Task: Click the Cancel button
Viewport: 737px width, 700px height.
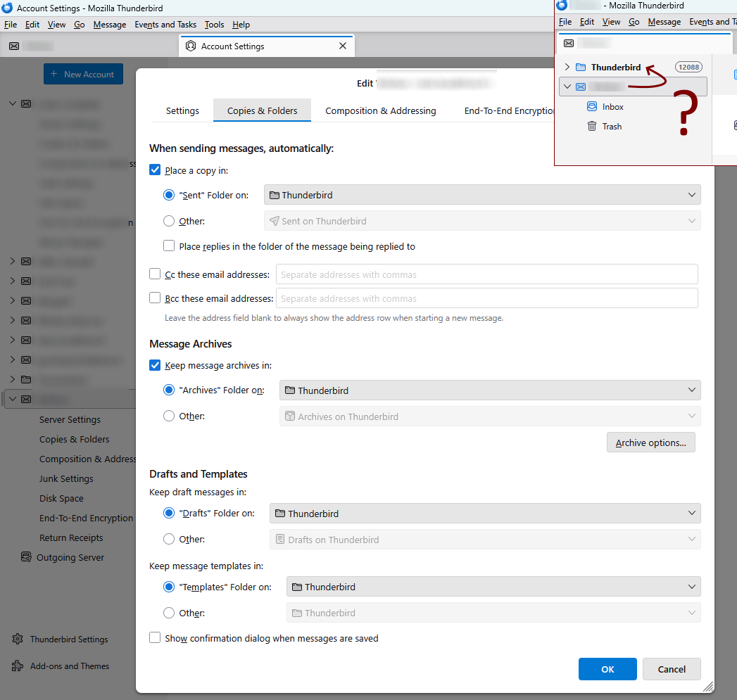Action: 672,669
